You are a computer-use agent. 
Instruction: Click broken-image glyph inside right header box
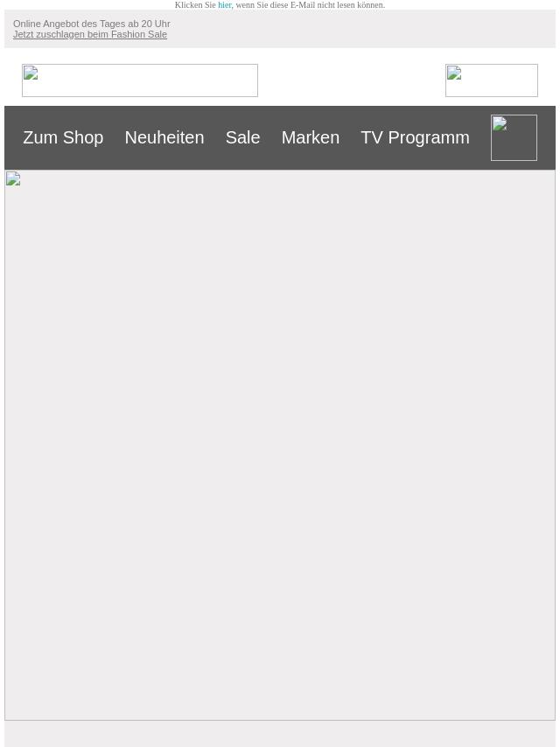coord(454,73)
